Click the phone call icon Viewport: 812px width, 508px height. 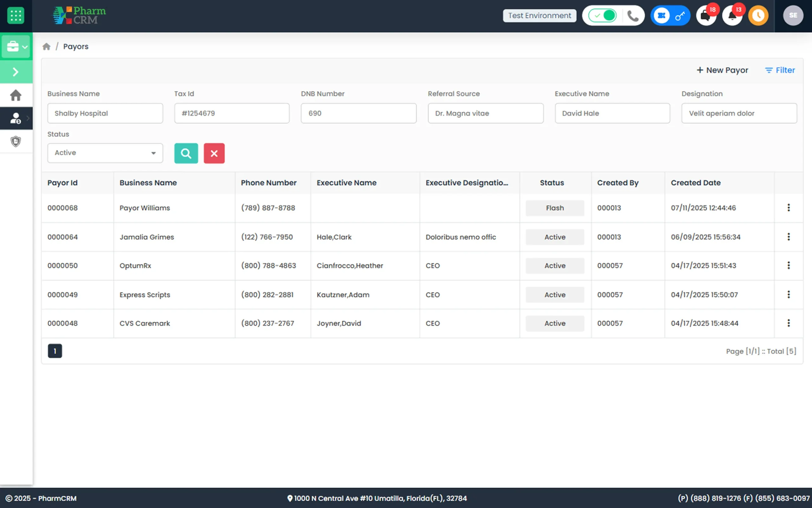[632, 16]
